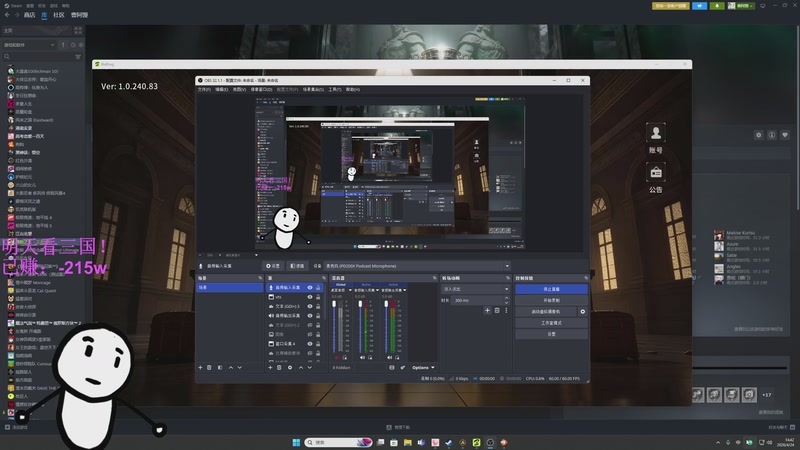The height and width of the screenshot is (450, 800).
Task: Expand the second mixer channel name dropdown
Action: pos(377,290)
